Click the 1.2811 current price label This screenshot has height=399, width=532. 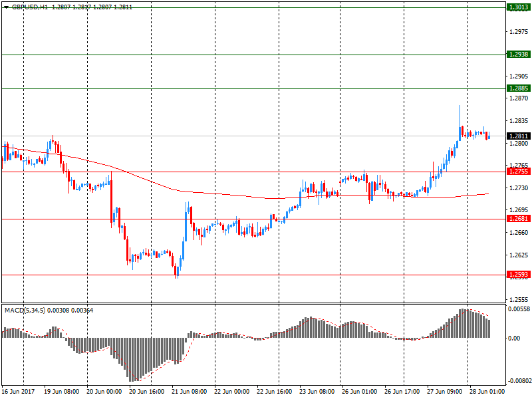pos(519,136)
